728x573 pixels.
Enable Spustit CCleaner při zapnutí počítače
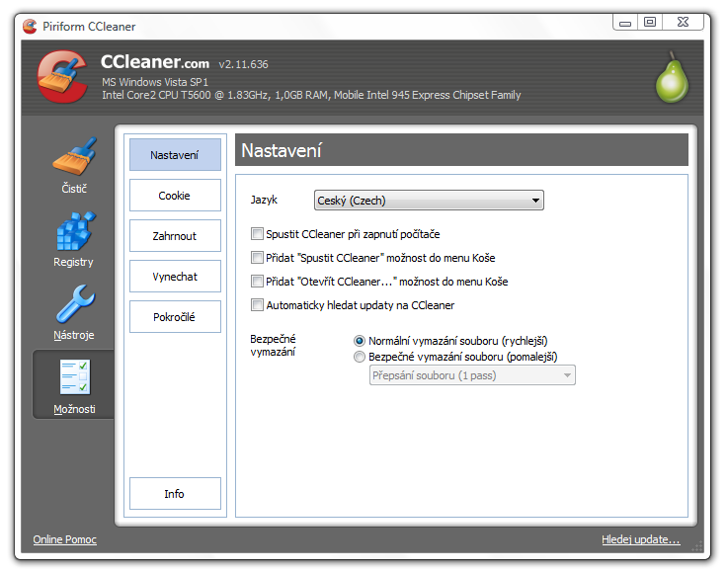(257, 233)
